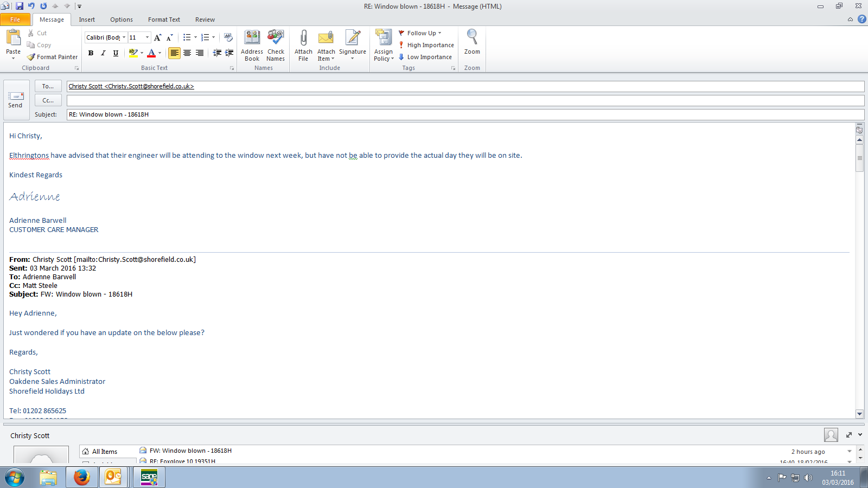The width and height of the screenshot is (868, 488).
Task: Open Christy Scott recipient address
Action: pyautogui.click(x=131, y=86)
